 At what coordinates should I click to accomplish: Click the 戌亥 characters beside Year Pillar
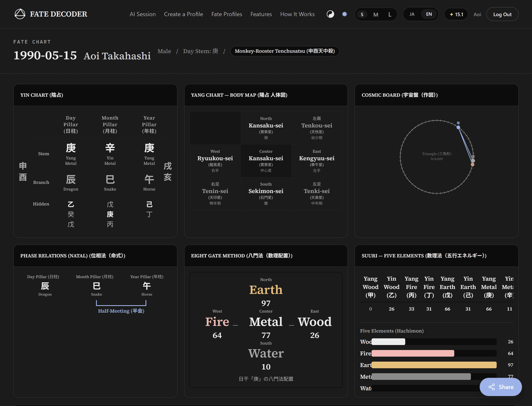168,172
